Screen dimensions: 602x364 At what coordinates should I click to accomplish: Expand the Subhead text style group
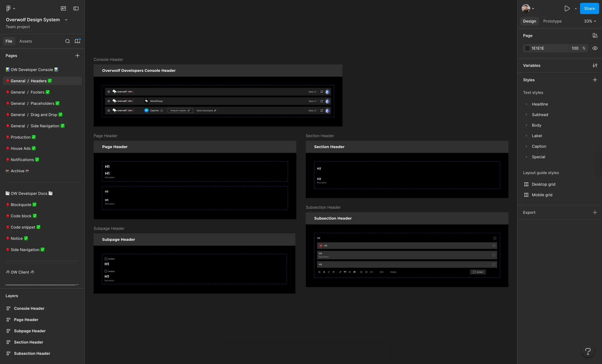click(526, 114)
